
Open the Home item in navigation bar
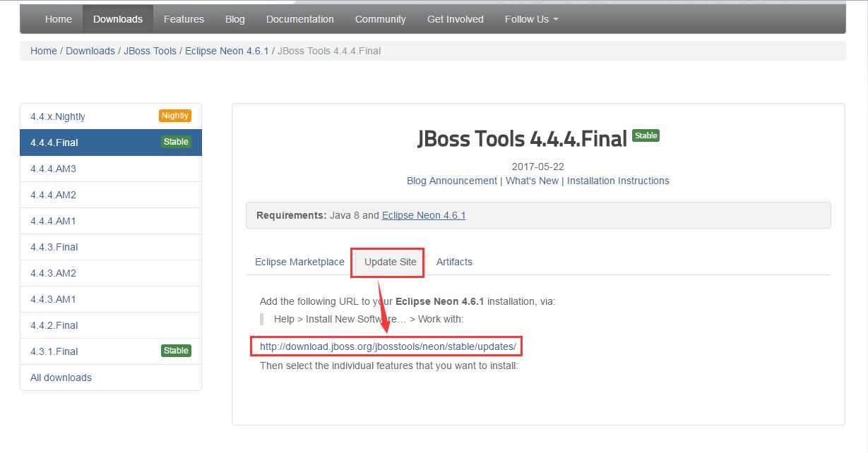(x=59, y=19)
